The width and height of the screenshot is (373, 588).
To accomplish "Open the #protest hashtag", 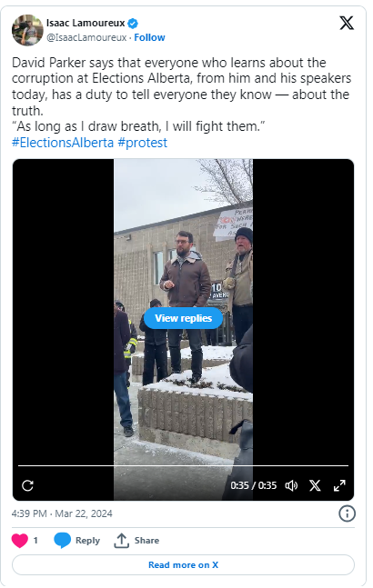I will (143, 143).
